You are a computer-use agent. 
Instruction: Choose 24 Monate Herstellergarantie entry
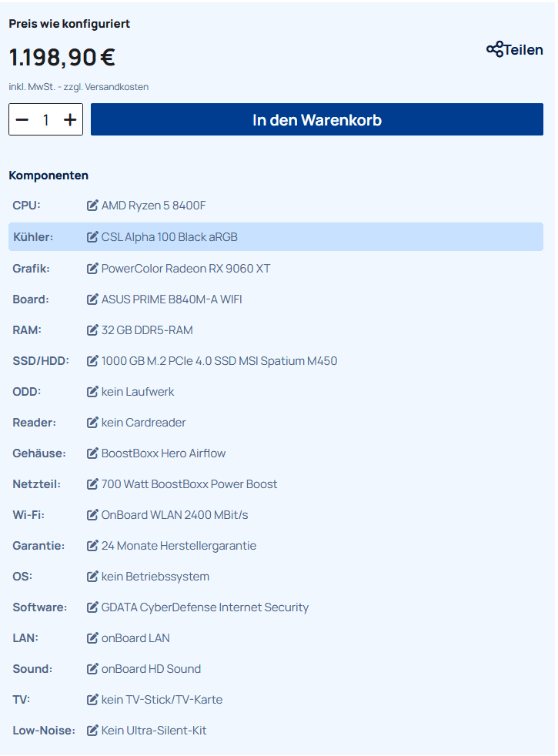click(179, 545)
